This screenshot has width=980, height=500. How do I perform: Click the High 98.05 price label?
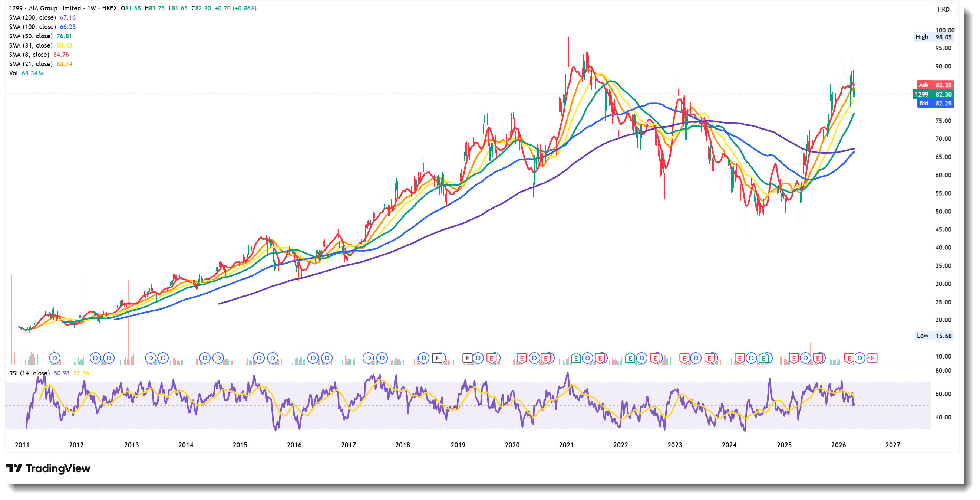tap(933, 37)
